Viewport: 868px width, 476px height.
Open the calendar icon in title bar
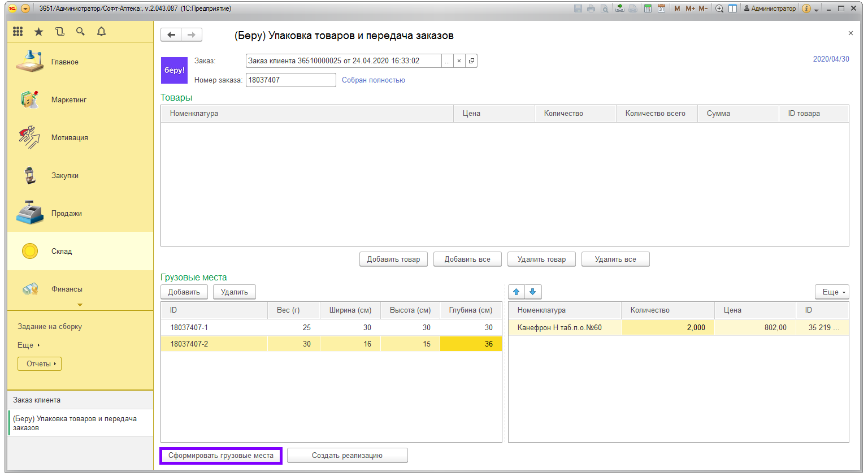click(661, 8)
